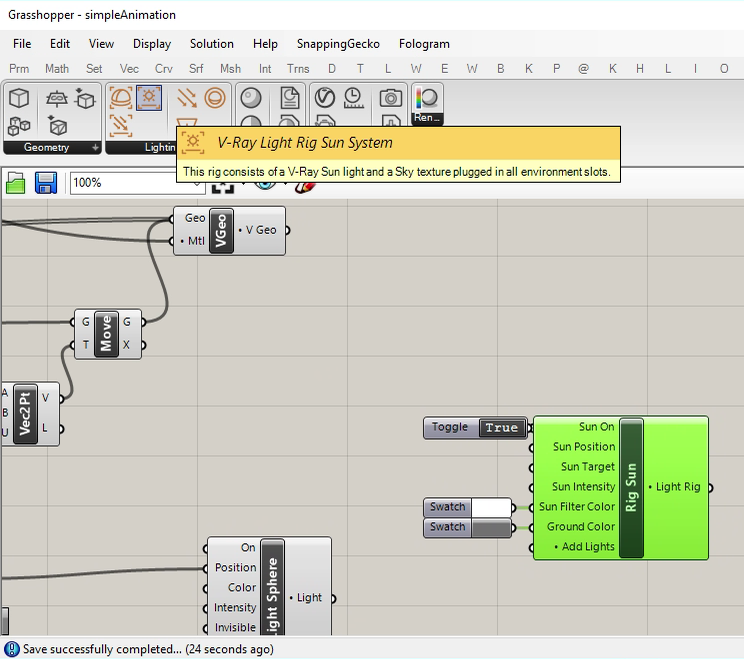Select the Vec2Pt component
Image resolution: width=744 pixels, height=659 pixels.
[x=25, y=414]
